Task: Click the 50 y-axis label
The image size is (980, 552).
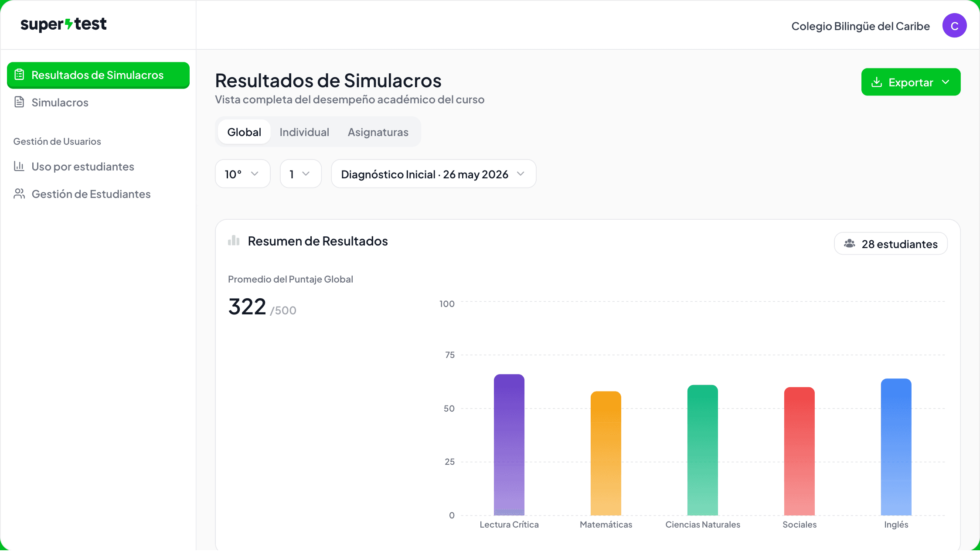Action: click(449, 409)
